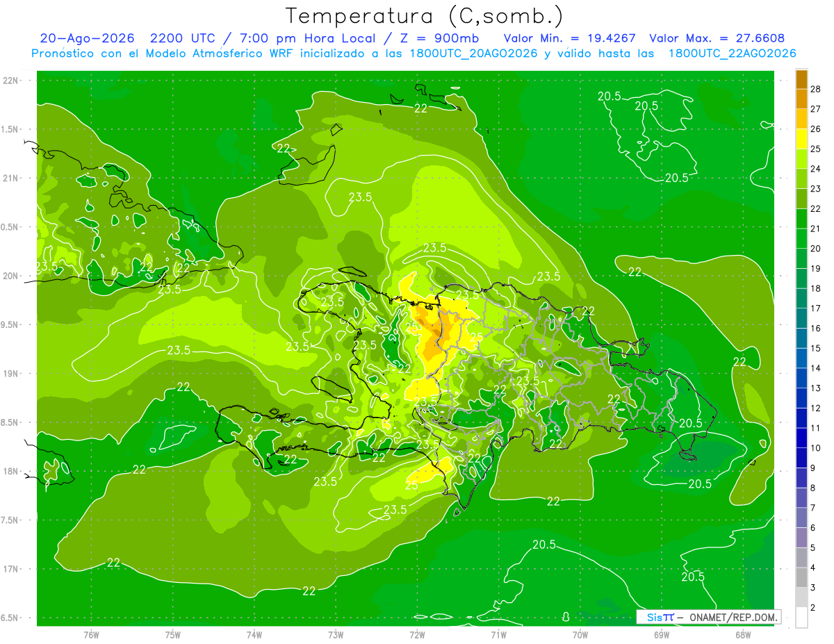The image size is (834, 644).
Task: Click purple legend swatch between 6 and 7
Action: pos(801,518)
